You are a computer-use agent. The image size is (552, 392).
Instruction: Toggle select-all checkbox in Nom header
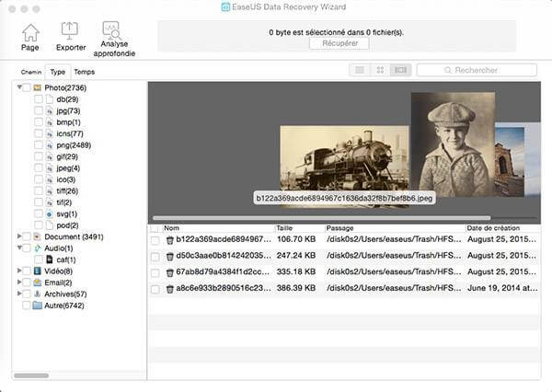[155, 228]
